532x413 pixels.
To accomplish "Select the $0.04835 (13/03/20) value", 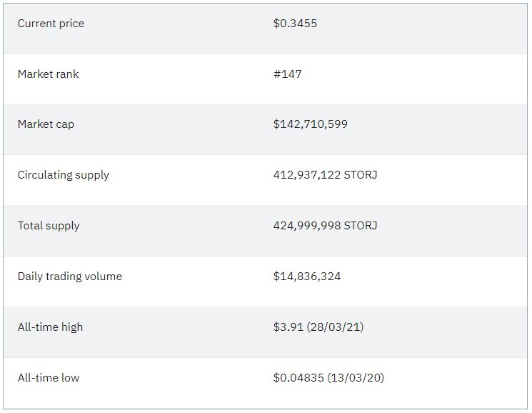I will 328,378.
